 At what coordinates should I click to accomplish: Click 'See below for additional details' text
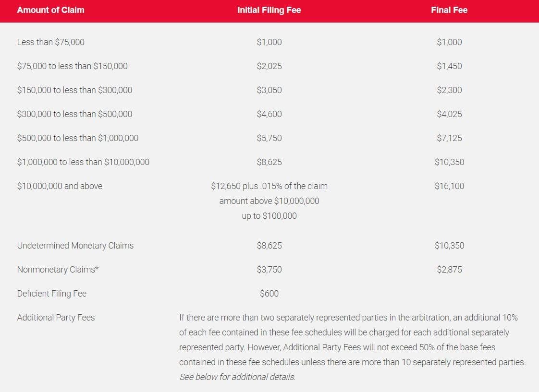click(237, 377)
